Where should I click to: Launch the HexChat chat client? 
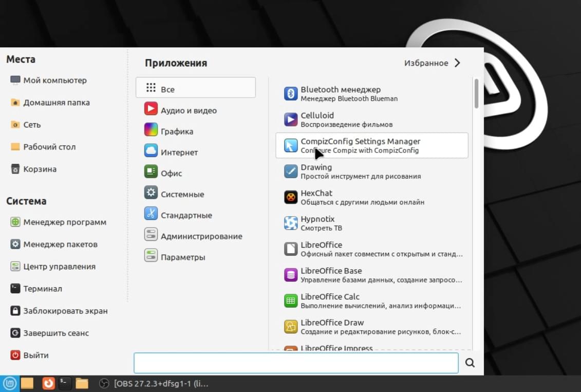pyautogui.click(x=371, y=197)
